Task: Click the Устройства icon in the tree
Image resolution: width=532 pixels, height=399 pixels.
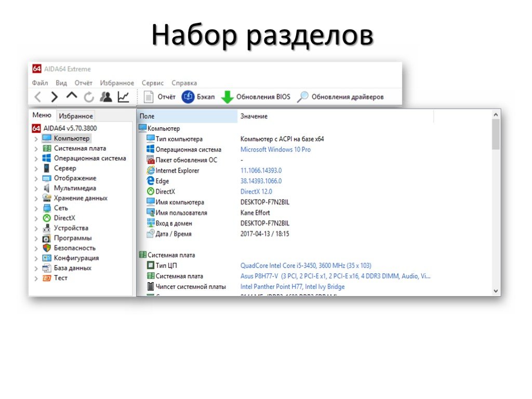Action: pos(47,228)
